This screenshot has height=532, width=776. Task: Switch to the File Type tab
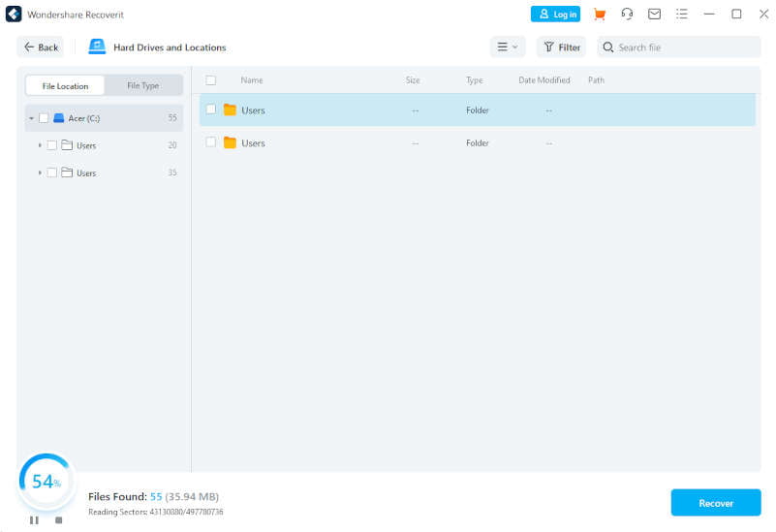point(143,86)
